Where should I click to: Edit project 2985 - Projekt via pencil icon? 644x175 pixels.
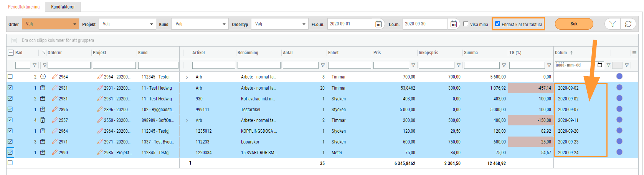pyautogui.click(x=100, y=152)
